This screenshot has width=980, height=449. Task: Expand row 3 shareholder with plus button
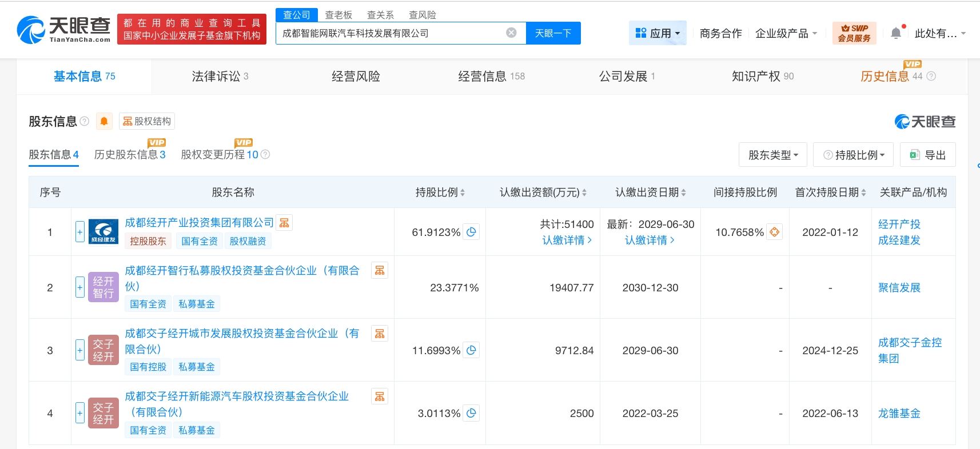pyautogui.click(x=80, y=350)
